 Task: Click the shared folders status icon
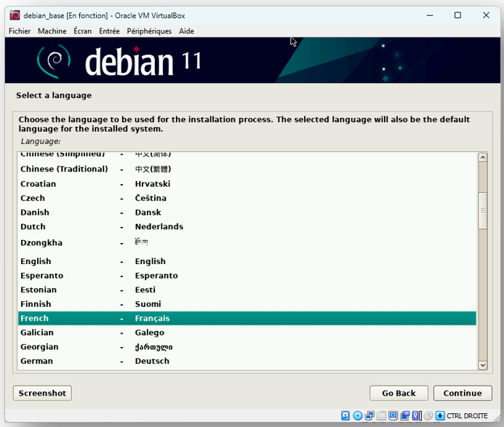pos(381,416)
